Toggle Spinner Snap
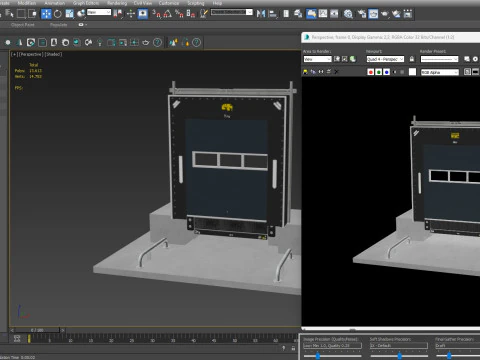 (x=191, y=14)
